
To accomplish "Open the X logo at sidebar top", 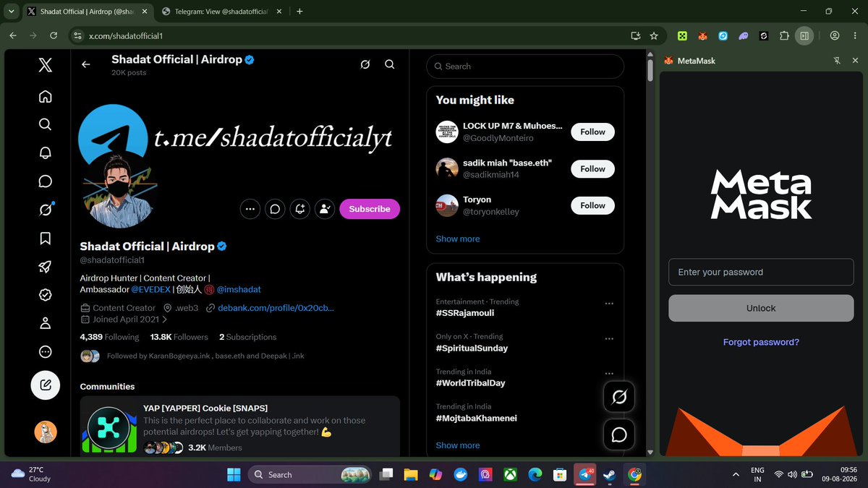I will click(45, 66).
